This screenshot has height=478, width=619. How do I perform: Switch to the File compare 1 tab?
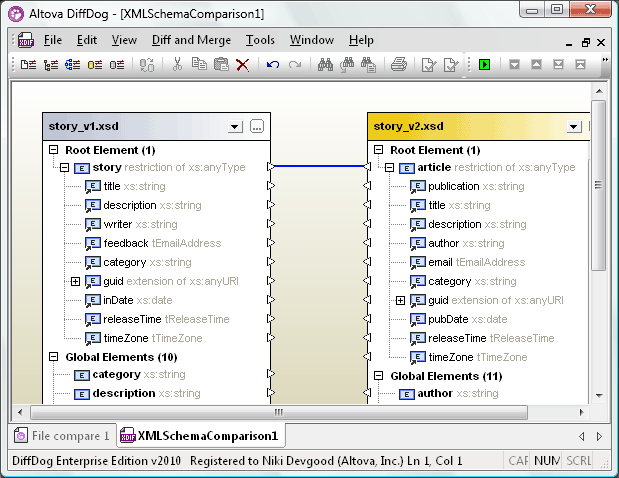(63, 436)
